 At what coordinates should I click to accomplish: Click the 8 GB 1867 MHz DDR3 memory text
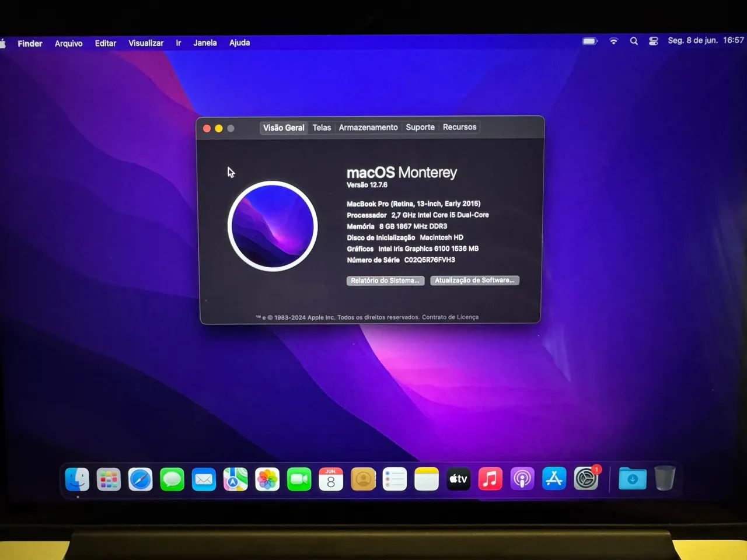(413, 226)
